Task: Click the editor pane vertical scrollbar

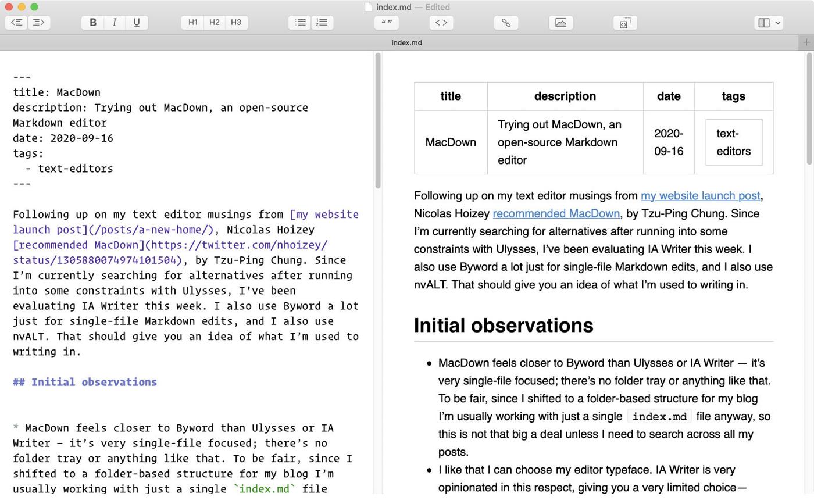Action: click(x=378, y=121)
